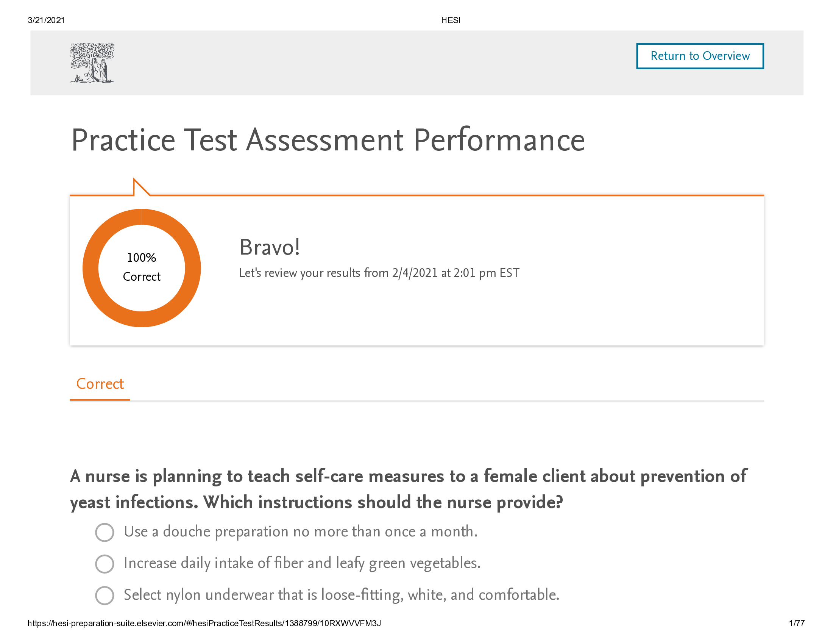Select radio button for nylon underwear answer
833x644 pixels.
tap(104, 595)
